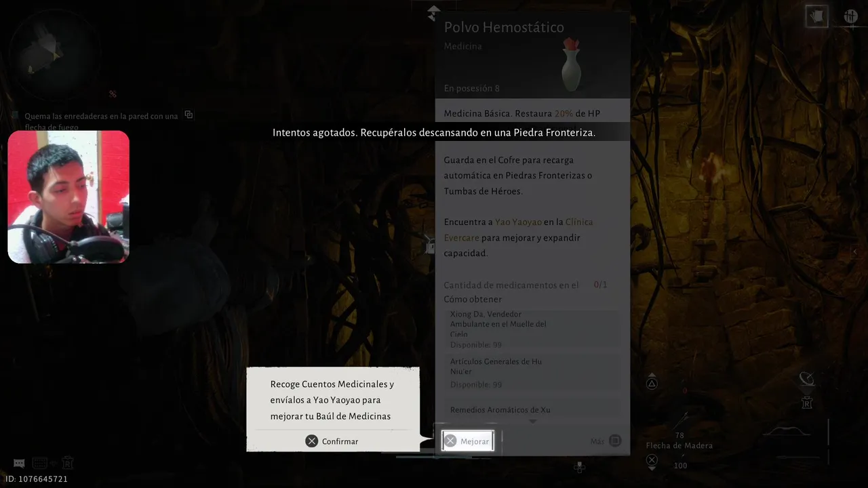Select Remedios Aromáticos de Xu entry

[x=534, y=409]
